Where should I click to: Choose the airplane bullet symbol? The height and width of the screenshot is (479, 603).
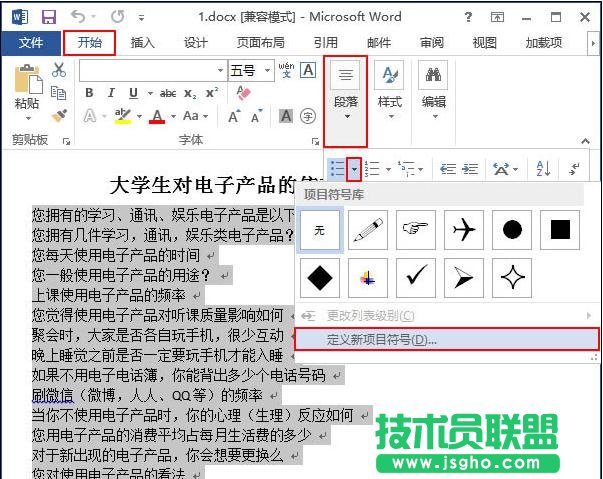tap(464, 230)
